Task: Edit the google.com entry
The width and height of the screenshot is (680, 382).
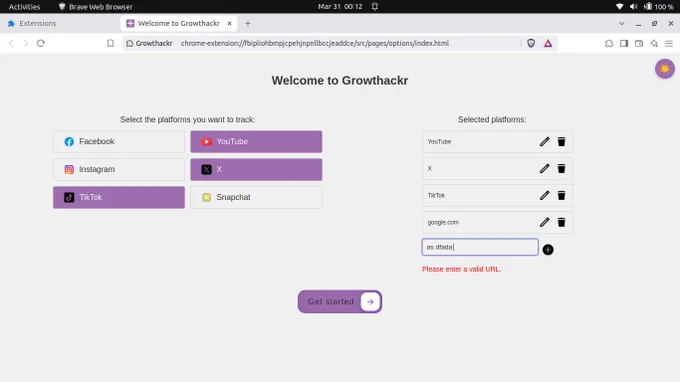Action: (544, 222)
